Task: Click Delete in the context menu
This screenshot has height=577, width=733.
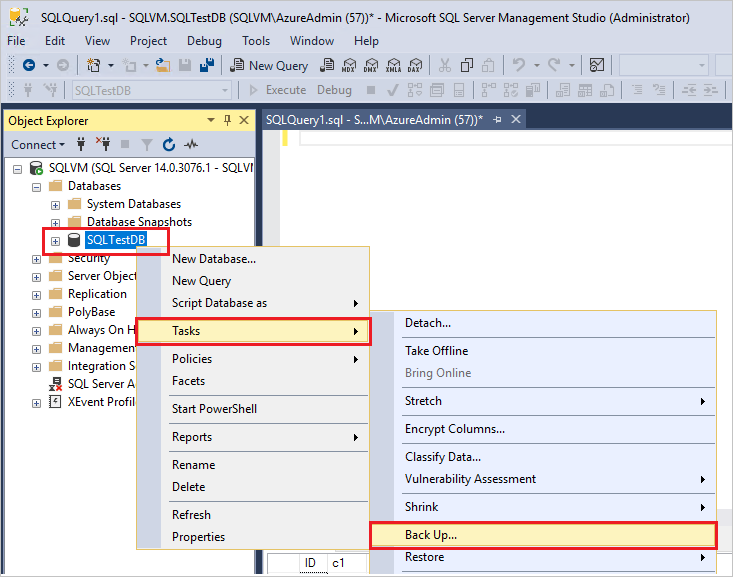Action: [x=253, y=487]
